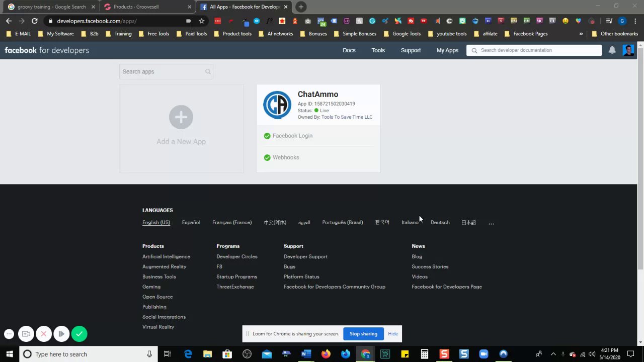Click the Windows taskbar search box
This screenshot has height=362, width=644.
coord(88,354)
